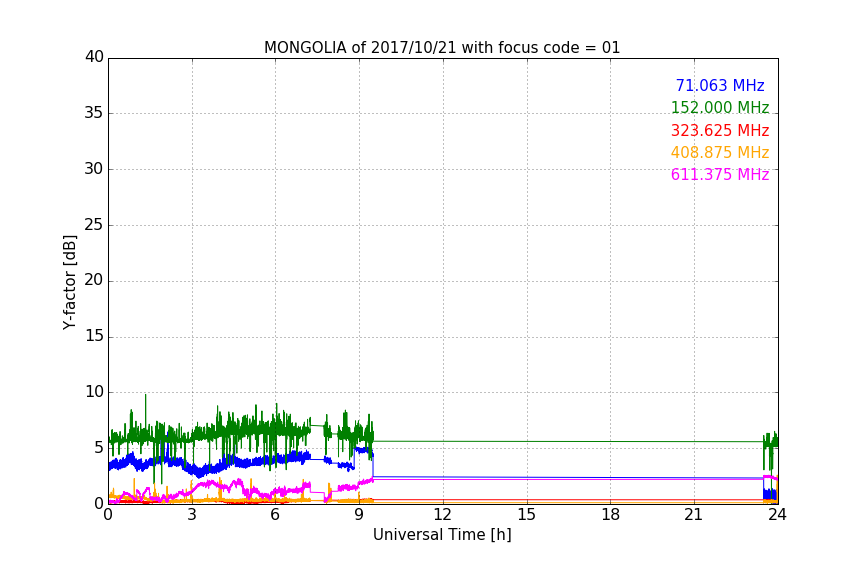Click the y-axis tick label '25'
The image size is (864, 576).
coord(94,224)
